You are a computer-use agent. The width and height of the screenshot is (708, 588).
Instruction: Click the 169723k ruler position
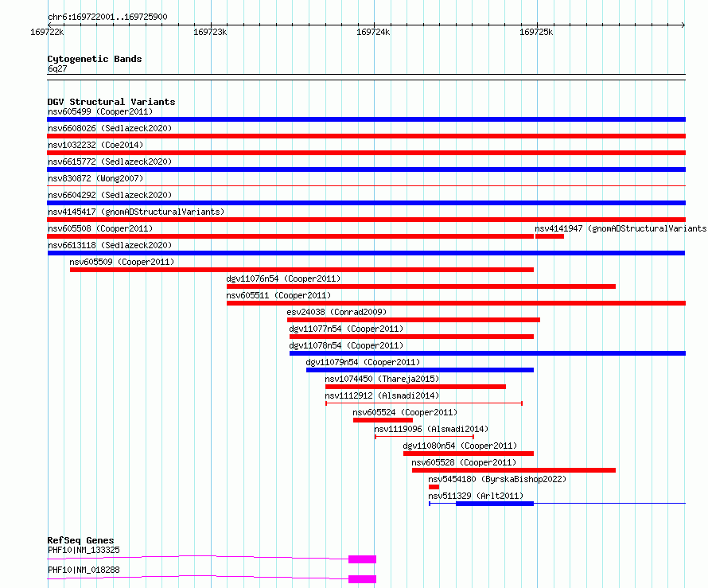(x=210, y=32)
